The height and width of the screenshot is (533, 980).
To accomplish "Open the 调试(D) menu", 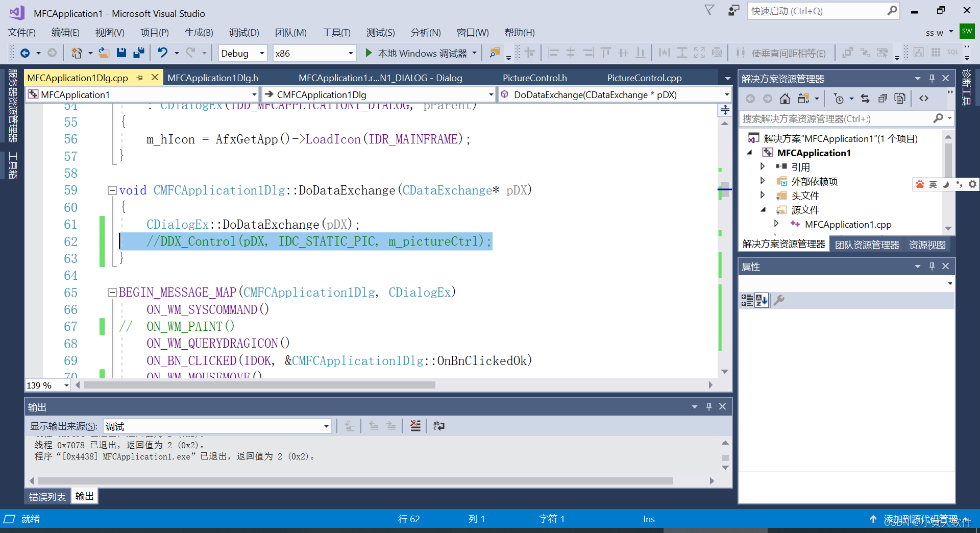I will (244, 32).
